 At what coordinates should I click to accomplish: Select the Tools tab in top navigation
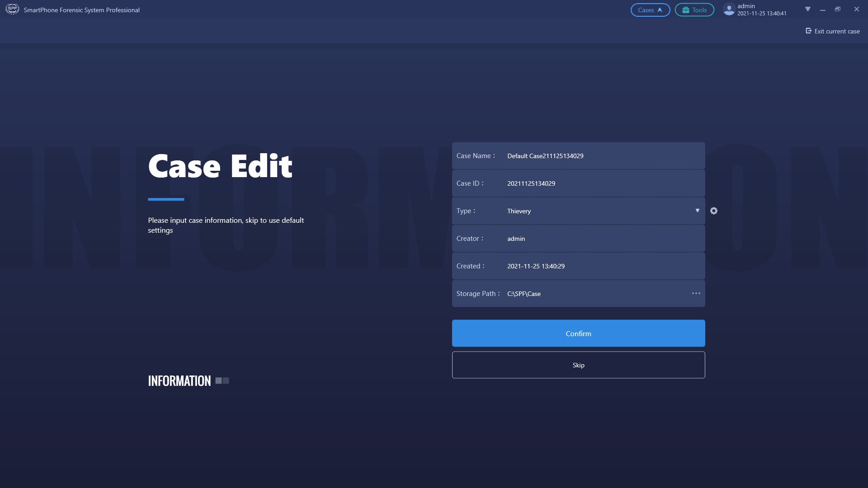click(694, 9)
